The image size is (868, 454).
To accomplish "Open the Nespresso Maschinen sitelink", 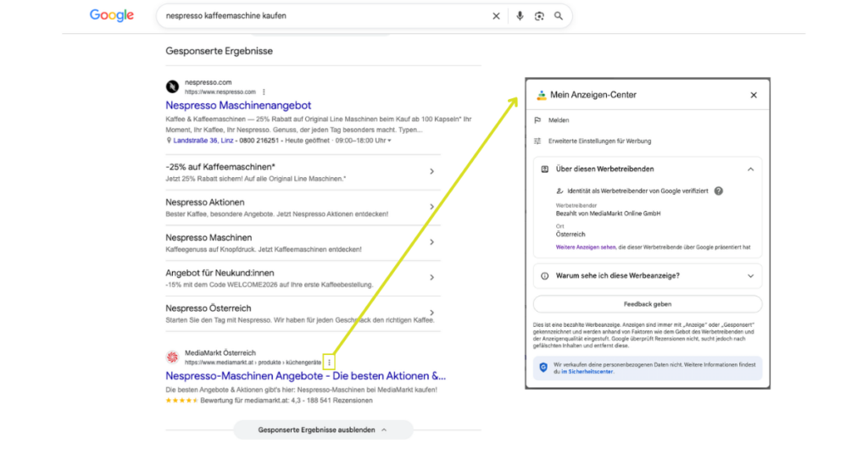I will point(209,238).
